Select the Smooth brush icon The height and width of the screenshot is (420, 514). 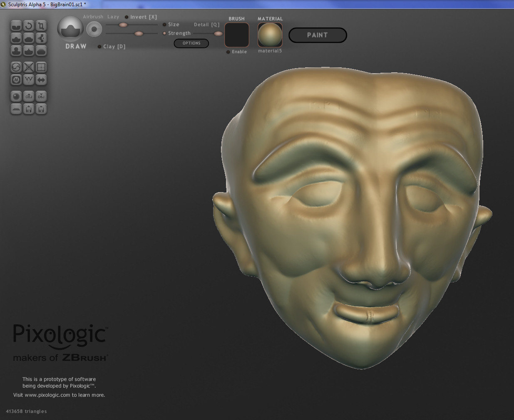coord(41,51)
